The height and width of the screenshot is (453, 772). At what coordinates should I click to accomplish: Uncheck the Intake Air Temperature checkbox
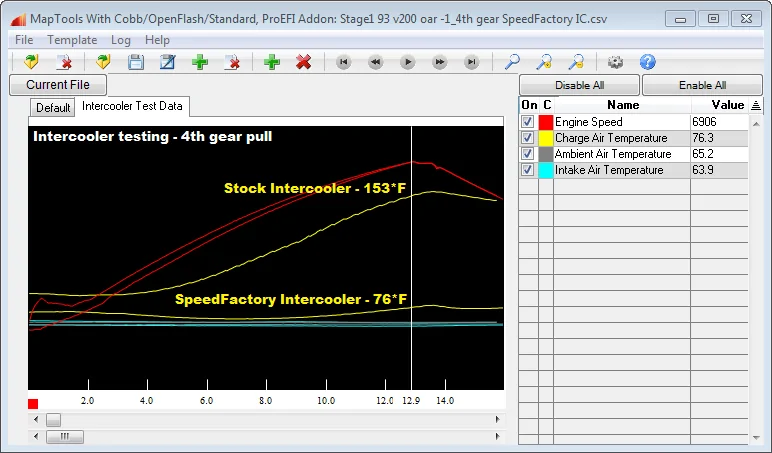pyautogui.click(x=527, y=170)
